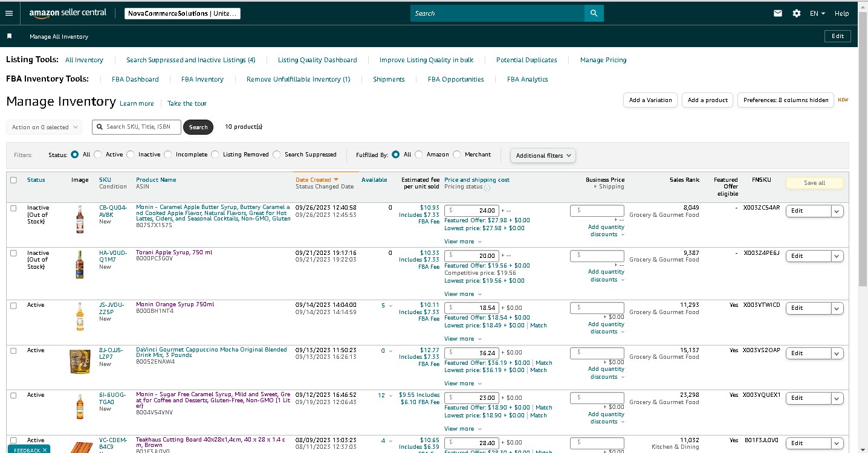
Task: Click the Add a product button
Action: [708, 100]
